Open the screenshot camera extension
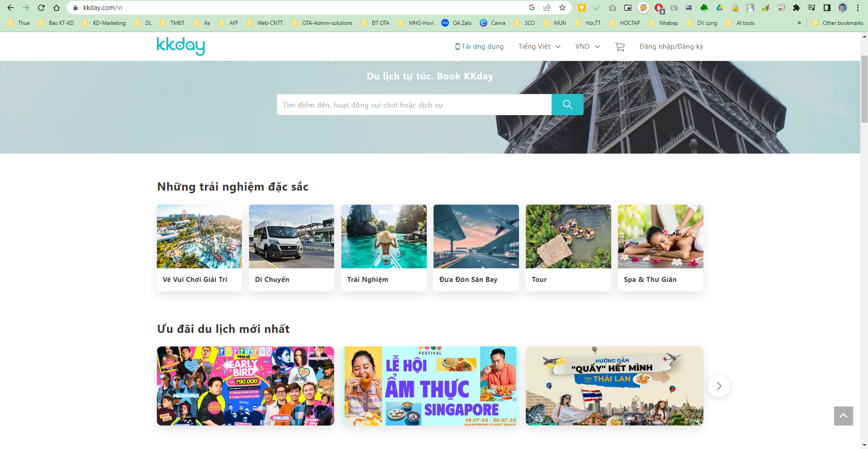The width and height of the screenshot is (868, 449). pyautogui.click(x=613, y=8)
